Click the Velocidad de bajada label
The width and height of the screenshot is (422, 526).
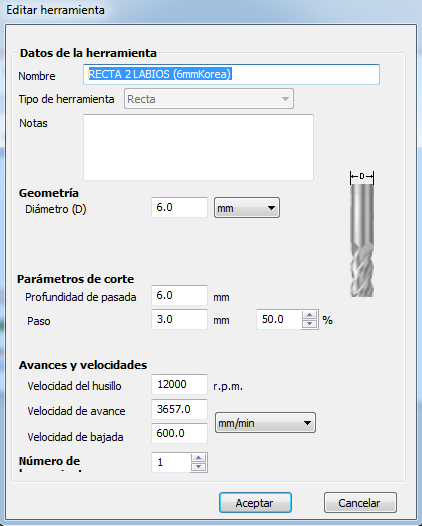[x=75, y=437]
